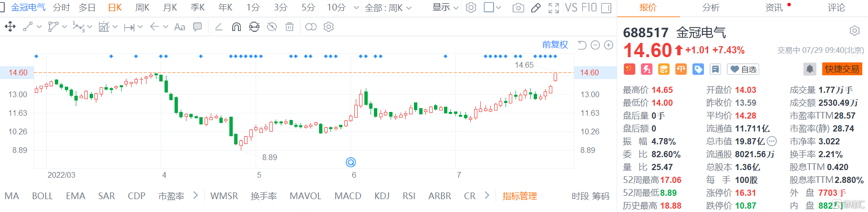The image size is (868, 212).
Task: Add a comment bubble annotation
Action: (197, 27)
